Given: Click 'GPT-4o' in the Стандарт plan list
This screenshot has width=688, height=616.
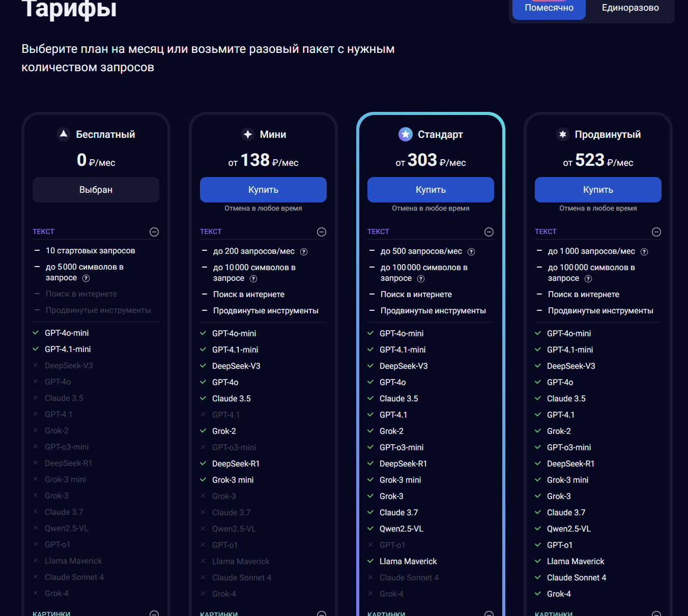Looking at the screenshot, I should coord(393,382).
